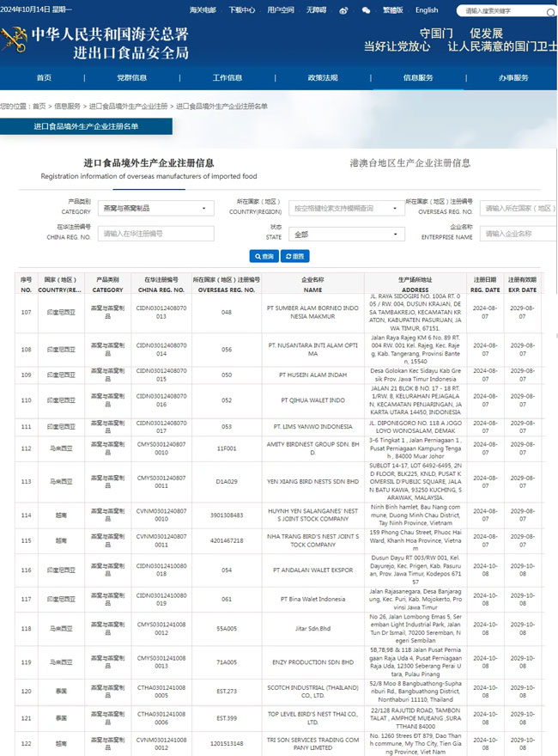Image resolution: width=558 pixels, height=756 pixels.
Task: Select the 进口食品境外生产企业注册信息 tab
Action: (x=149, y=162)
